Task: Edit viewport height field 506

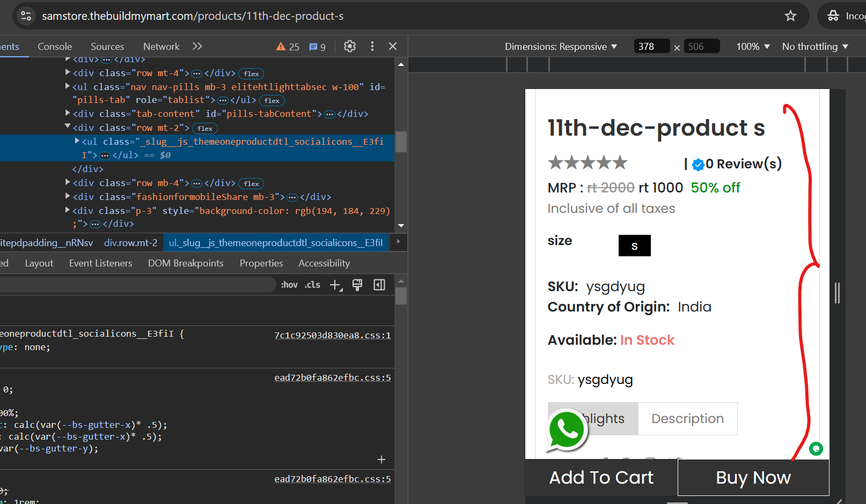Action: point(702,47)
